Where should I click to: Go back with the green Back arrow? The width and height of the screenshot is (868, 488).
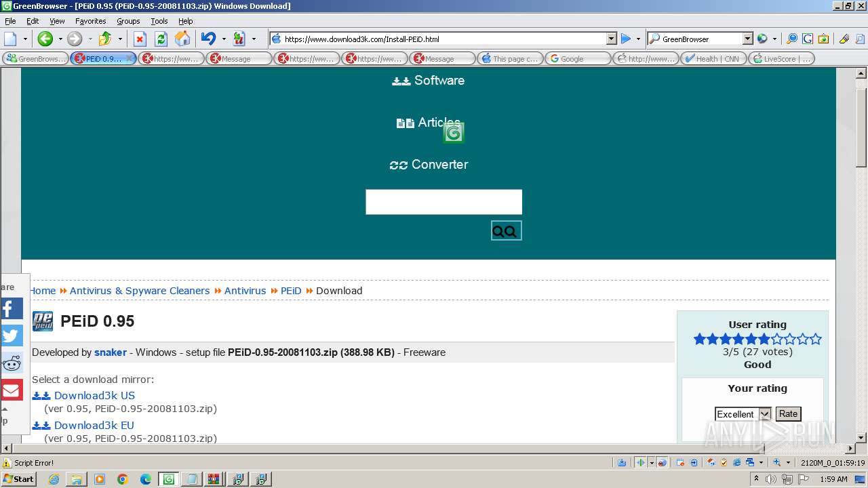(45, 39)
